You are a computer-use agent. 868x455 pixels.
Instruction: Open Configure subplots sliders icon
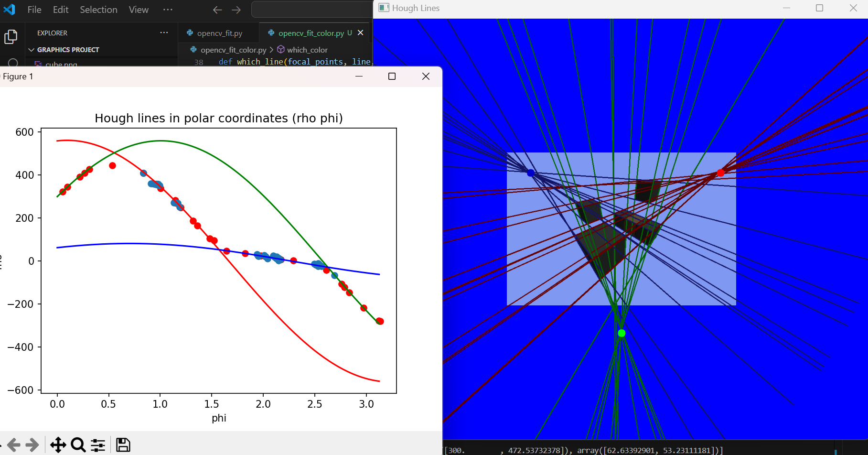[x=98, y=445]
